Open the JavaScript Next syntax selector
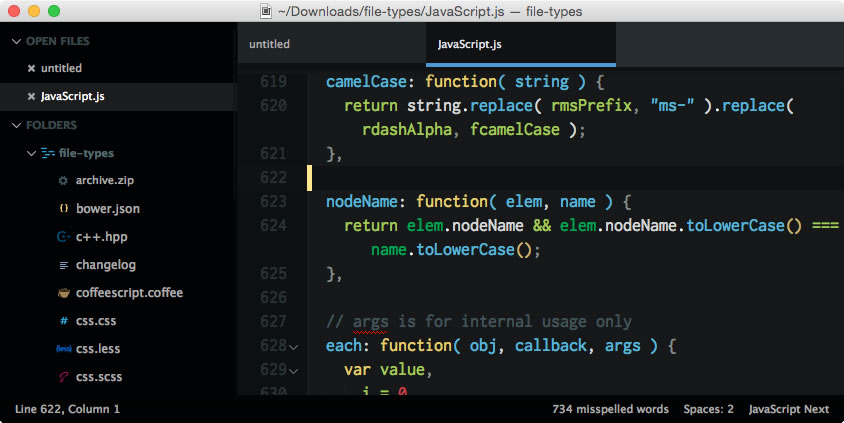Viewport: 844px width, 423px height. pyautogui.click(x=788, y=409)
